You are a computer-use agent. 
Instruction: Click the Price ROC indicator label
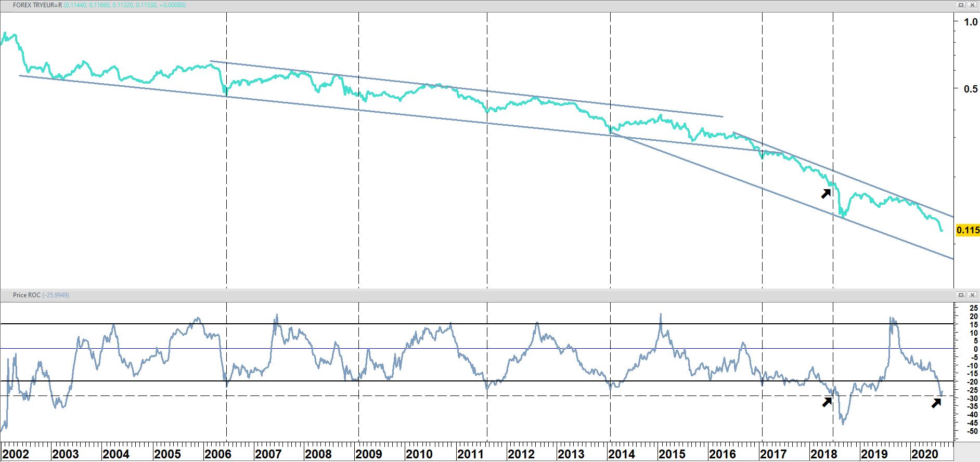pyautogui.click(x=27, y=295)
